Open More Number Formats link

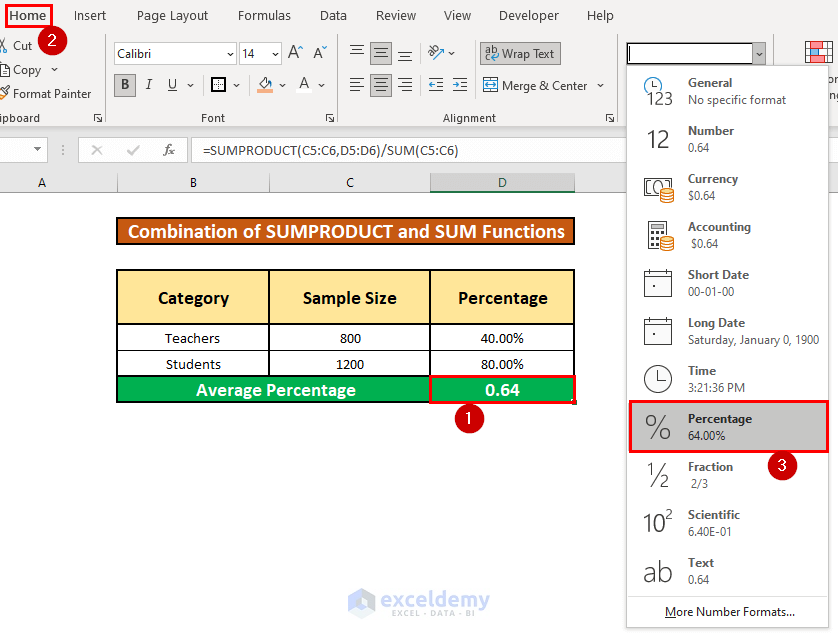tap(730, 612)
